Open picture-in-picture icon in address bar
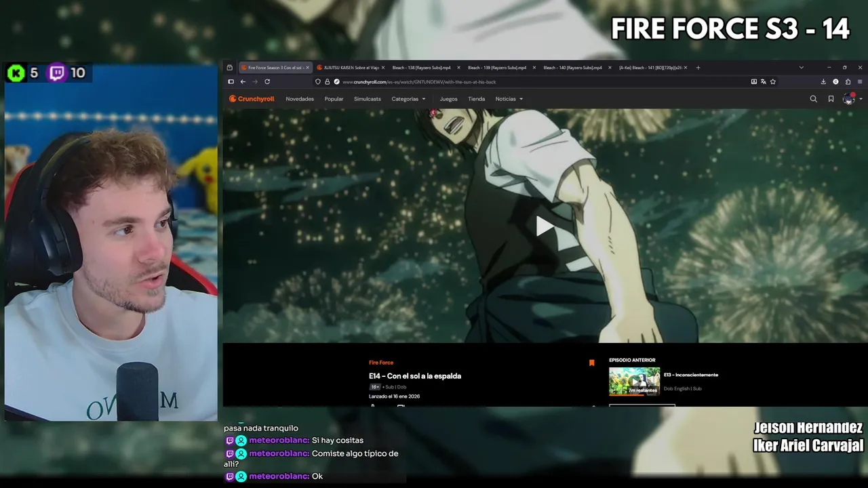Screen dimensions: 868x488 pos(753,81)
